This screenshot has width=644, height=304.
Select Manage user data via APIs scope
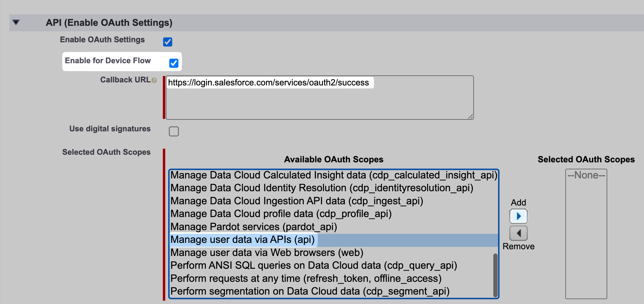242,240
